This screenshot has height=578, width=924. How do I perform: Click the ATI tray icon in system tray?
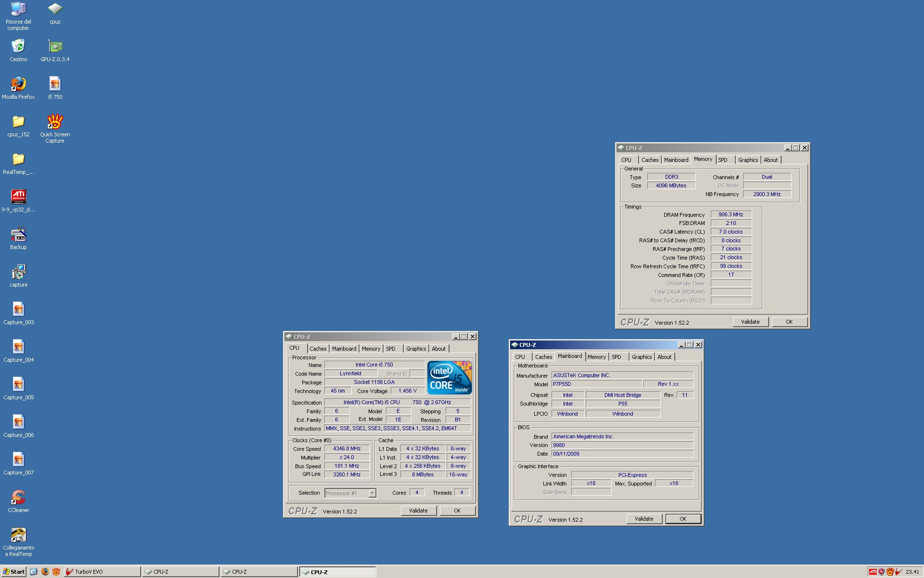pyautogui.click(x=873, y=572)
